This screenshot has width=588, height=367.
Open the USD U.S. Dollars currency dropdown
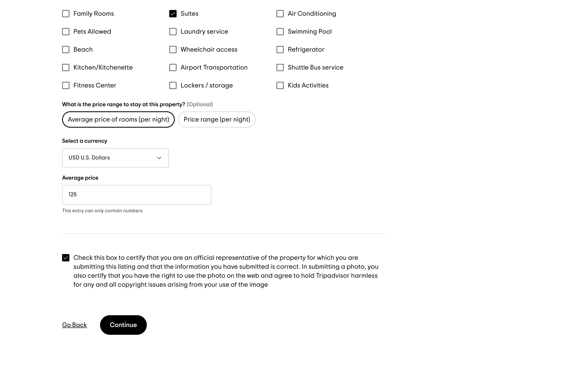(115, 158)
